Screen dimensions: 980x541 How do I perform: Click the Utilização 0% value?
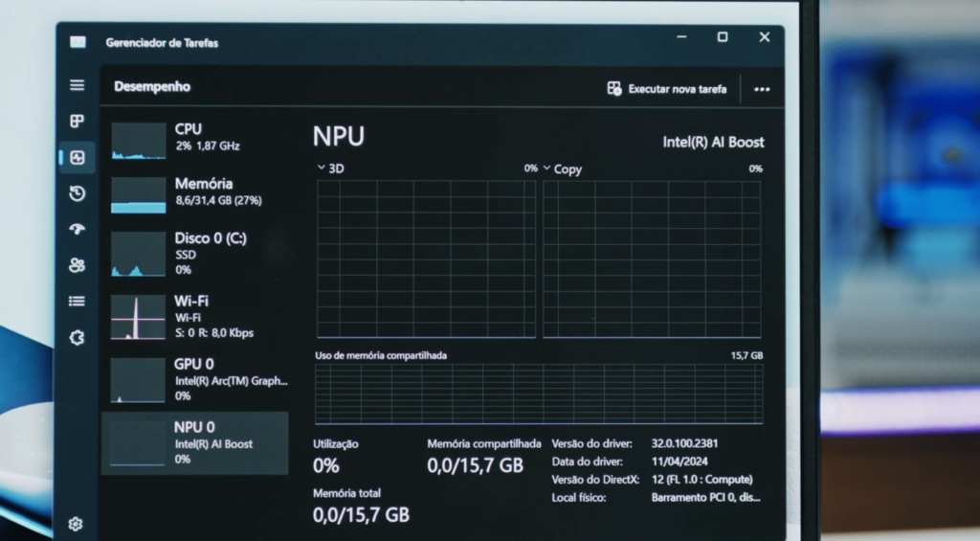click(x=325, y=465)
